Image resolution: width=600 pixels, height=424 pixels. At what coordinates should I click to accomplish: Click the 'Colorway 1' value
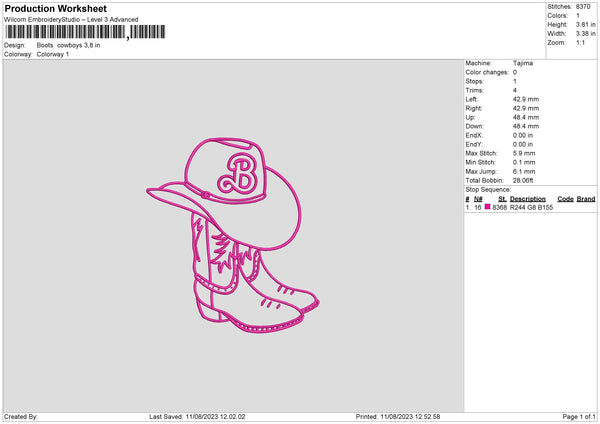[x=53, y=54]
